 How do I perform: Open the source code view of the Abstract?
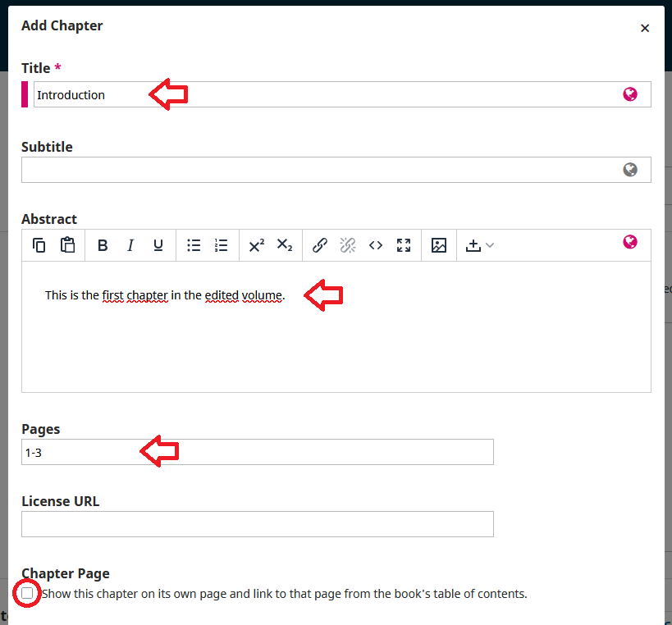pyautogui.click(x=375, y=244)
